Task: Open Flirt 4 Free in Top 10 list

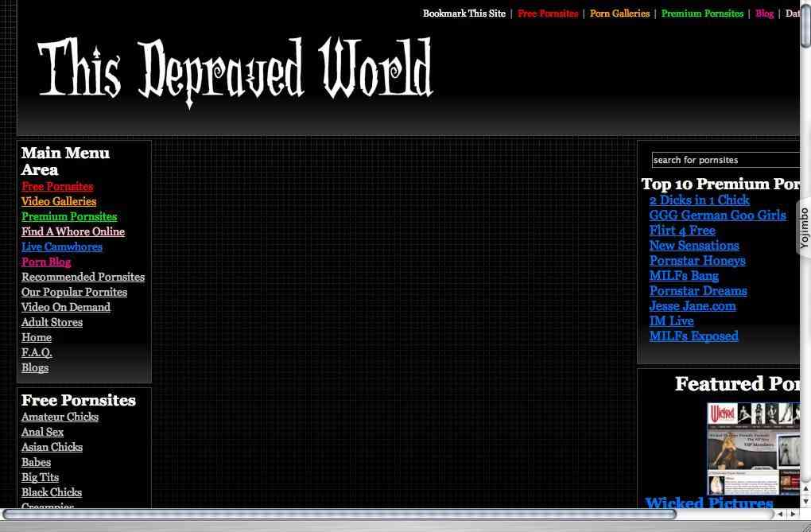Action: 682,231
